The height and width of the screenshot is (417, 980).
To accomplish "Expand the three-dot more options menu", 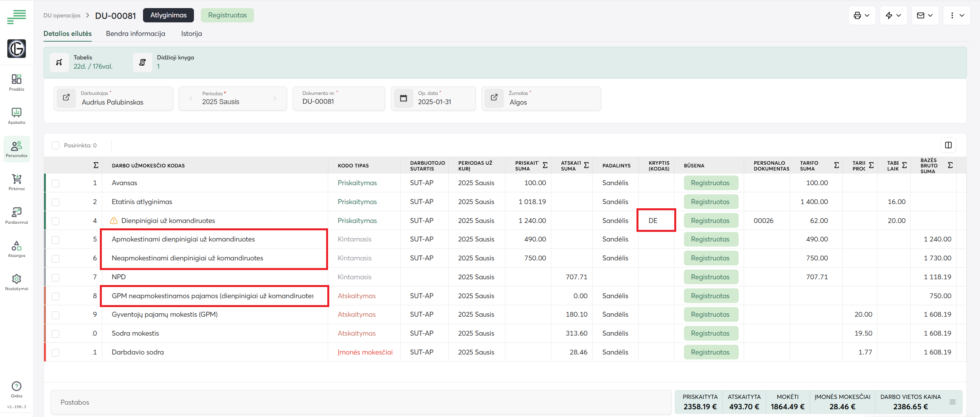I will point(956,15).
